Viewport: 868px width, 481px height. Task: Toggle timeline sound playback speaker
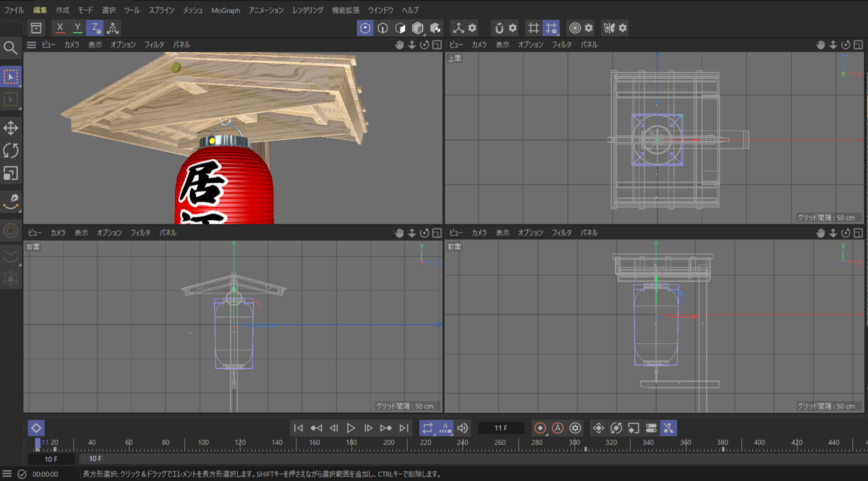tap(462, 428)
